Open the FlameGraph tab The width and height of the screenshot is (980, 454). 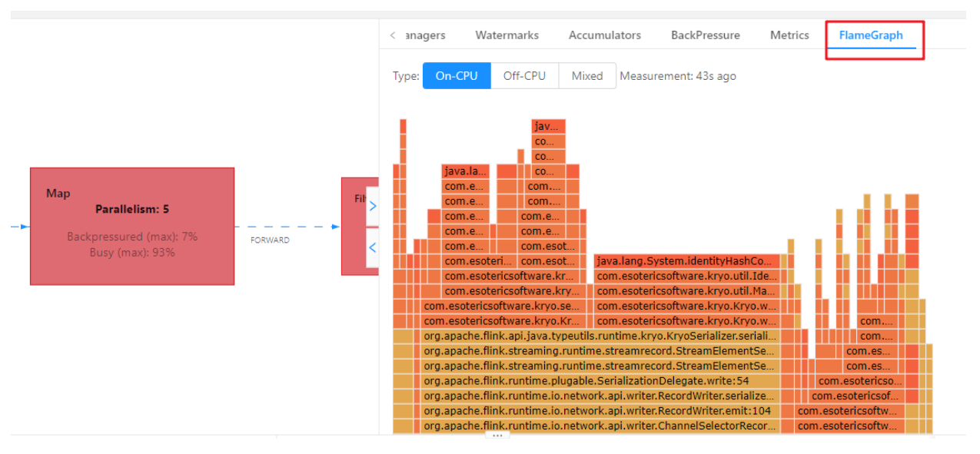(871, 35)
